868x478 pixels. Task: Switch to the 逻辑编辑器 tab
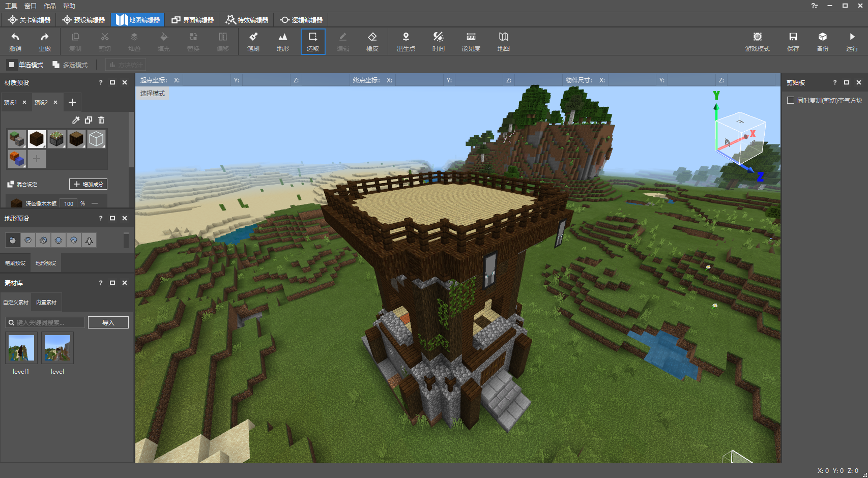coord(301,20)
